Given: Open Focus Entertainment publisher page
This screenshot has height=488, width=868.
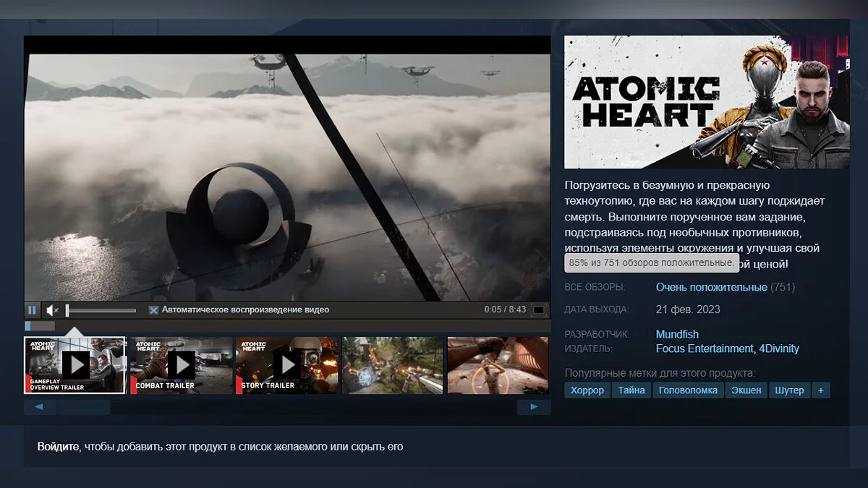Looking at the screenshot, I should tap(704, 348).
